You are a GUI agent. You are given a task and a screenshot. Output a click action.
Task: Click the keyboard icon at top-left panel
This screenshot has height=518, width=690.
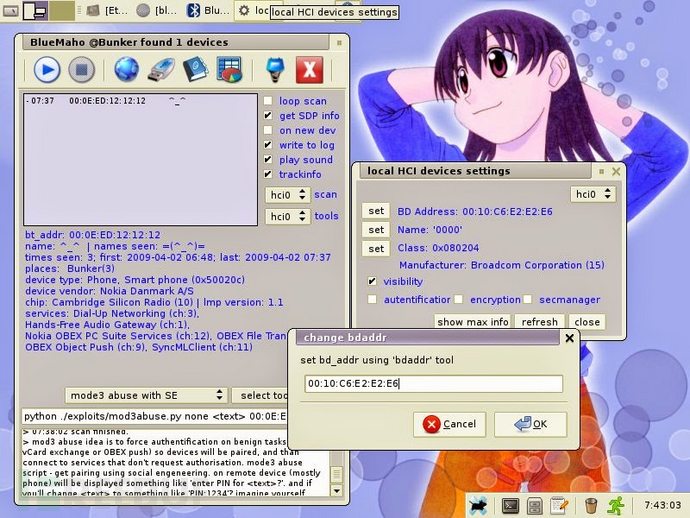pos(11,11)
